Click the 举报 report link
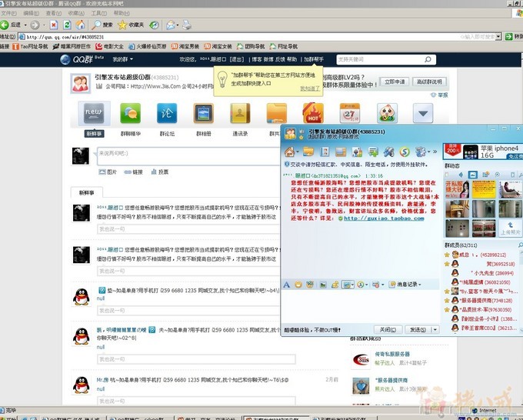Image resolution: width=523 pixels, height=420 pixels. (x=440, y=95)
